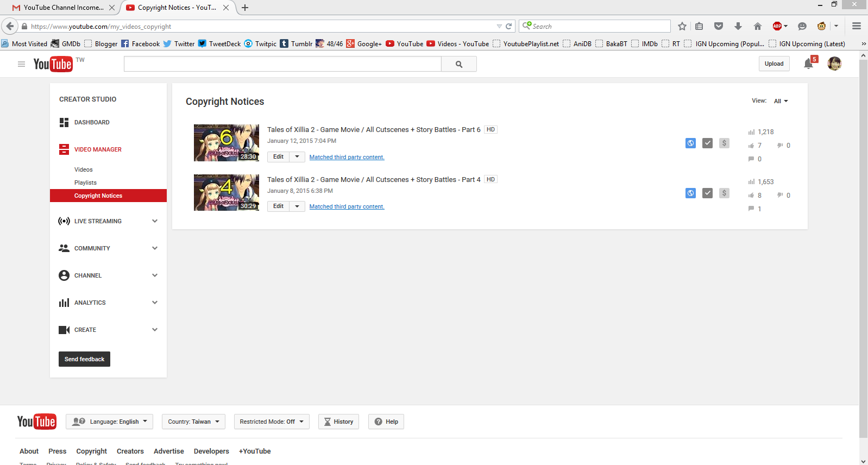Open the Firefox hamburger menu
This screenshot has height=465, width=868.
[x=857, y=26]
